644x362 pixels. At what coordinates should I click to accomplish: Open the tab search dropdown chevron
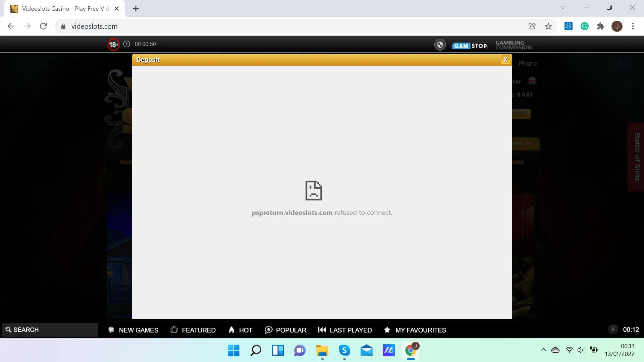coord(563,7)
